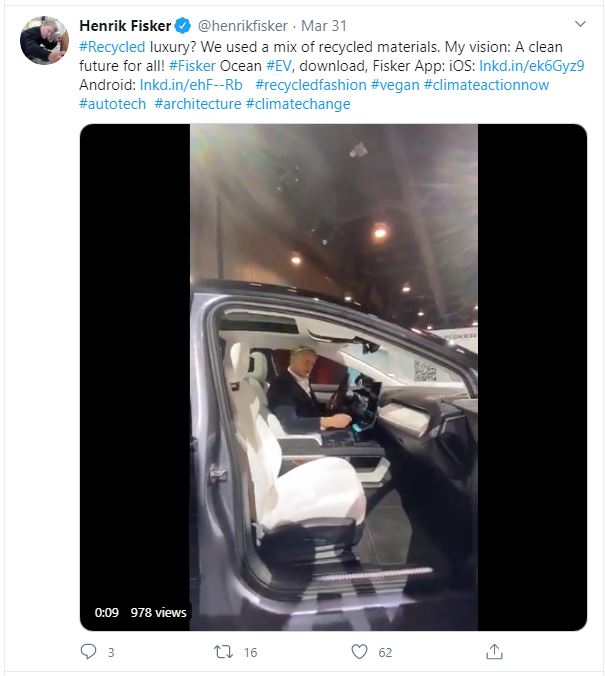This screenshot has width=605, height=676.
Task: Open the #Recycled hashtag
Action: (112, 47)
